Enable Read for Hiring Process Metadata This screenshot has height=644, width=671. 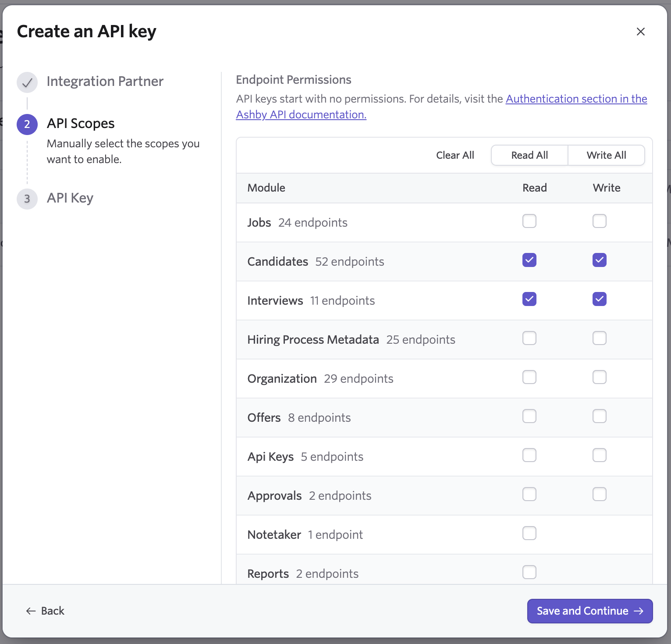(x=529, y=338)
